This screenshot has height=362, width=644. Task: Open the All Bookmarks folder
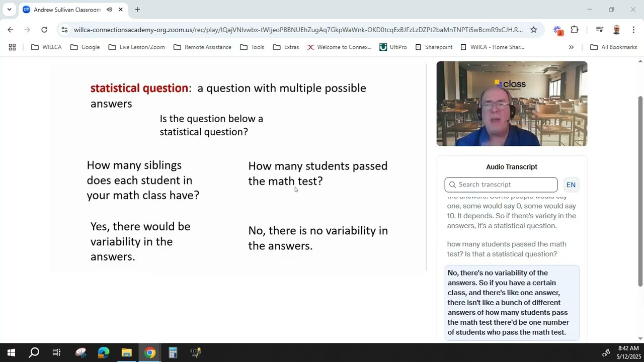(x=613, y=47)
